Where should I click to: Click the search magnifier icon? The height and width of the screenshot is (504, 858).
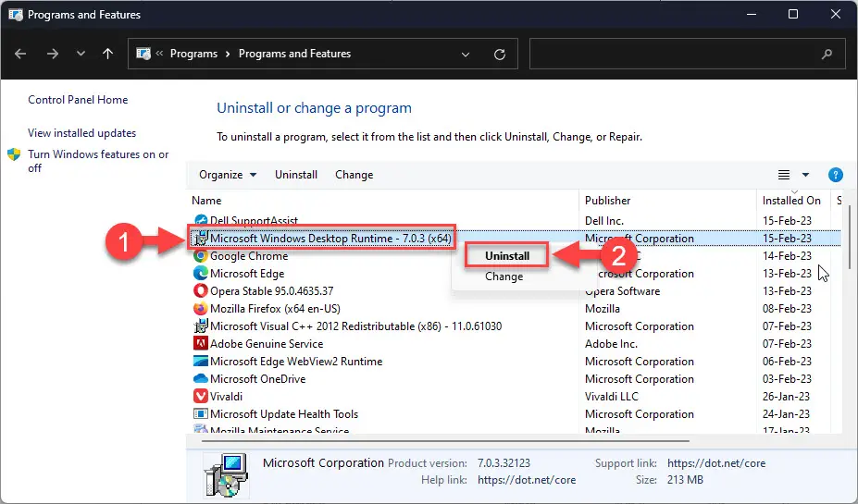coord(827,54)
